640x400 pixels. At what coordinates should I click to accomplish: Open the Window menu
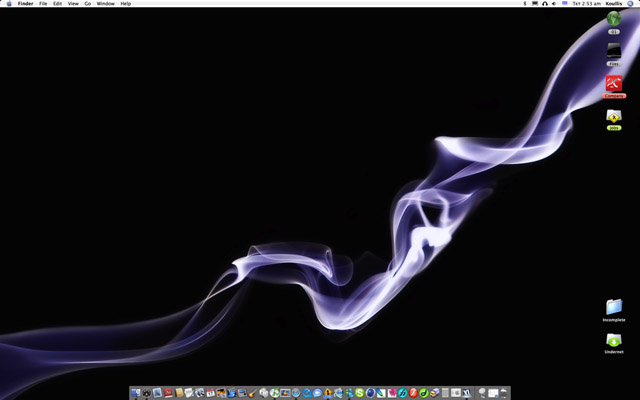[105, 3]
